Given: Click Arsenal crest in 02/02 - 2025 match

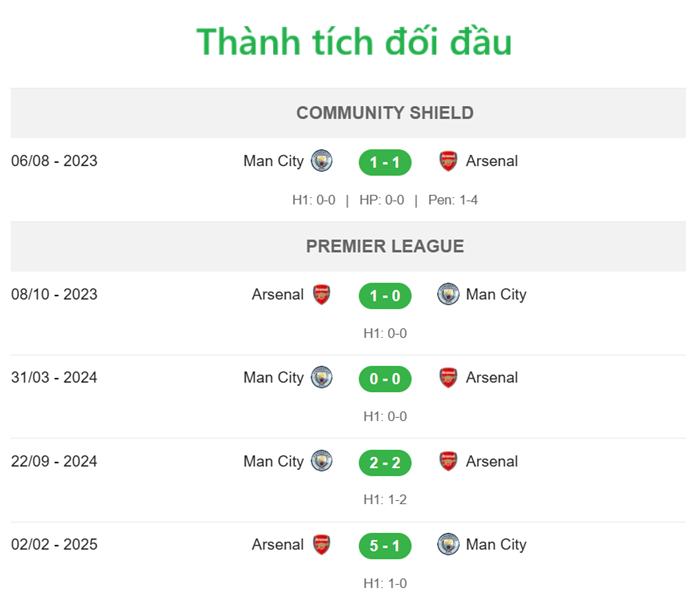Looking at the screenshot, I should coord(321,545).
